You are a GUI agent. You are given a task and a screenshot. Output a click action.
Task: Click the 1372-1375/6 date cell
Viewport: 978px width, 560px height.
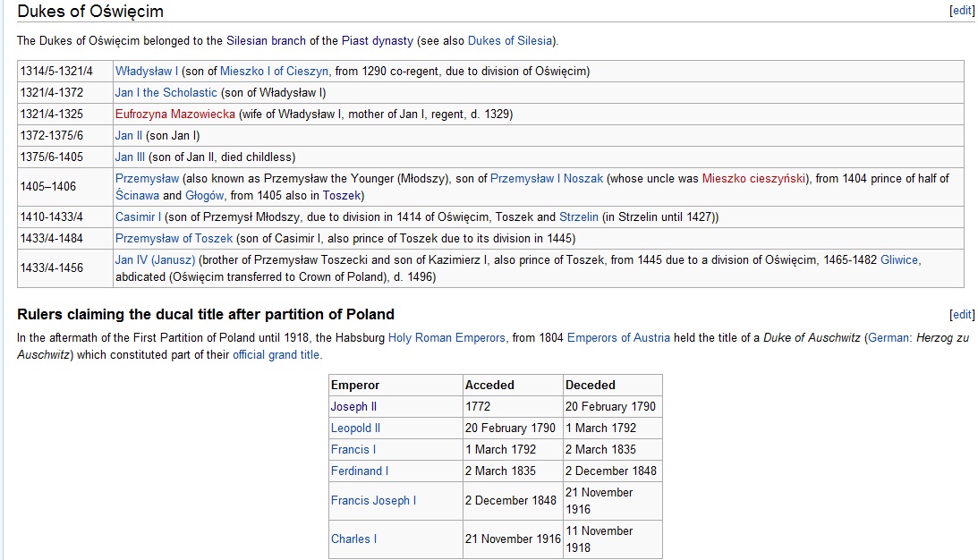[64, 135]
